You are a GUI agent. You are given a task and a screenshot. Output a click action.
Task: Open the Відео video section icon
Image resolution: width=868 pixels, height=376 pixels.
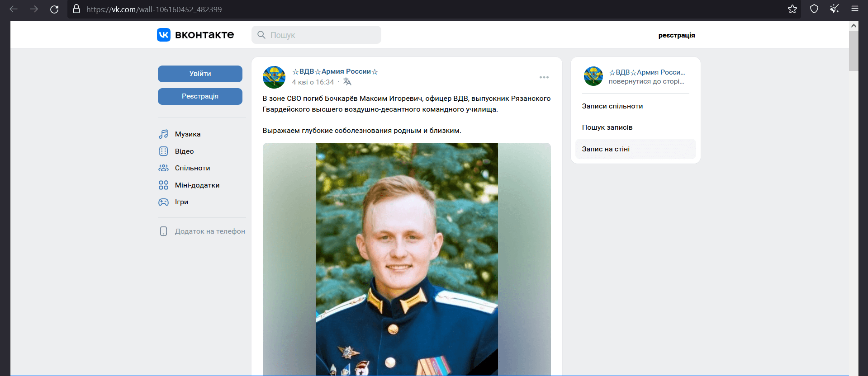coord(163,151)
